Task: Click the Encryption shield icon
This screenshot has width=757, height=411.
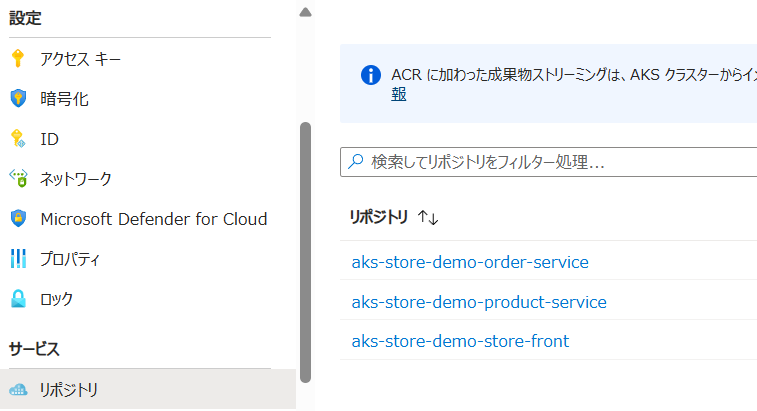Action: click(x=18, y=99)
